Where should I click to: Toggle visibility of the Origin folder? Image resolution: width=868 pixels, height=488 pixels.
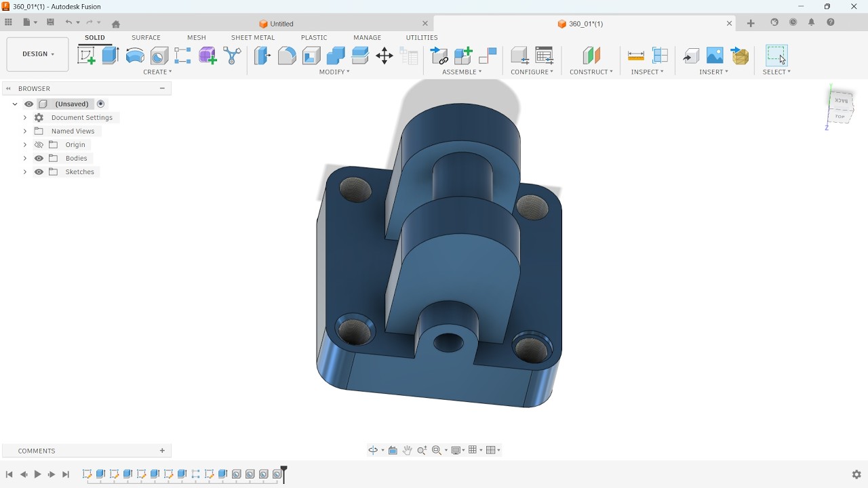[x=39, y=144]
